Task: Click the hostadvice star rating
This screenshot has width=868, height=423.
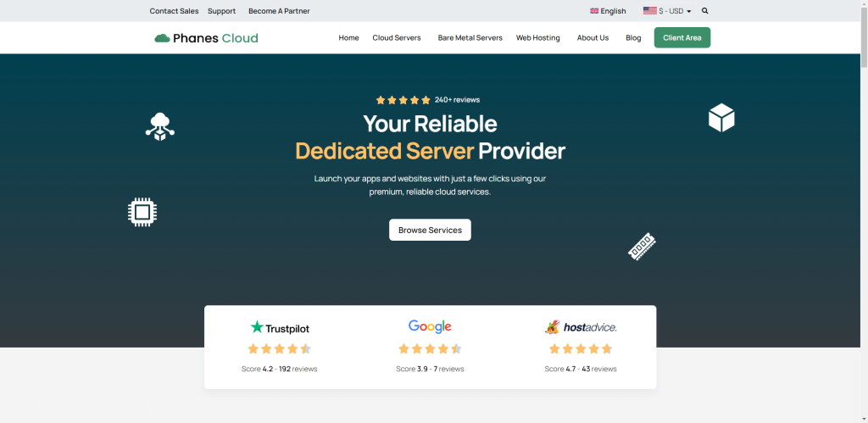Action: coord(580,348)
